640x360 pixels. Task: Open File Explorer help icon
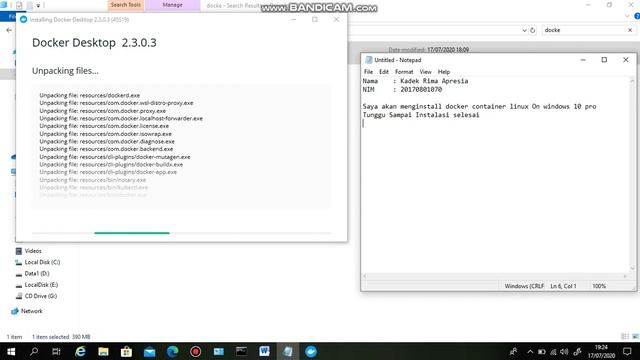637,16
